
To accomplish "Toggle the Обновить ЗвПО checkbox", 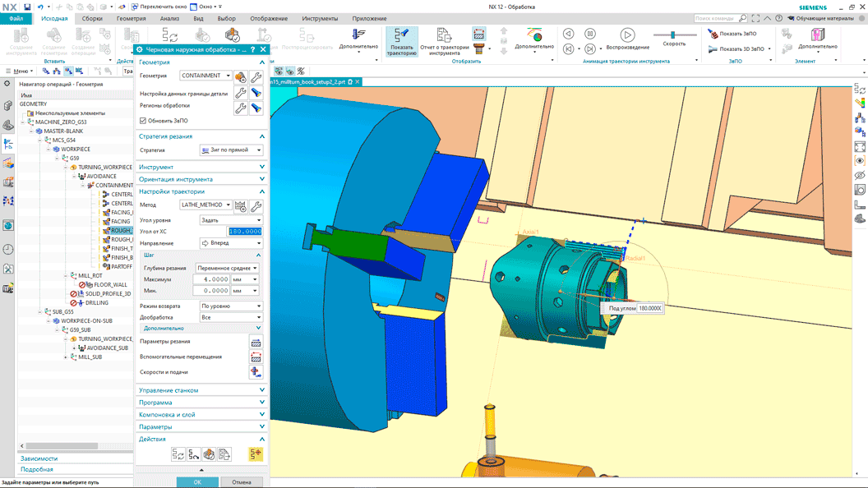I will click(x=143, y=121).
